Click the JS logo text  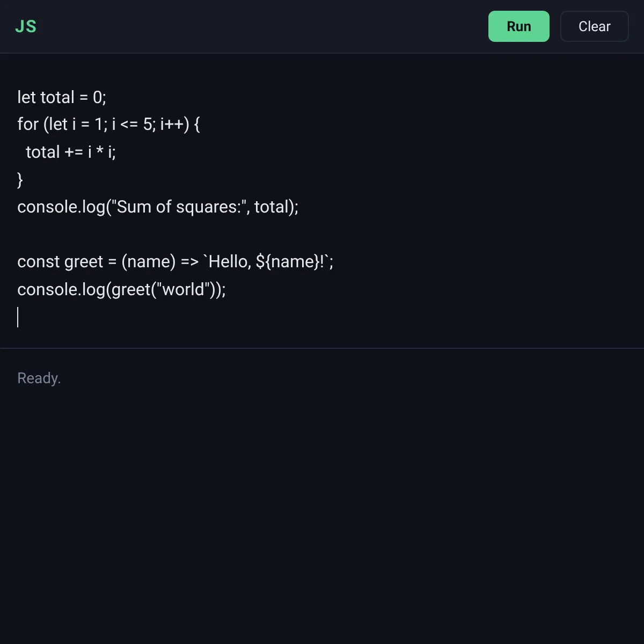(x=26, y=26)
